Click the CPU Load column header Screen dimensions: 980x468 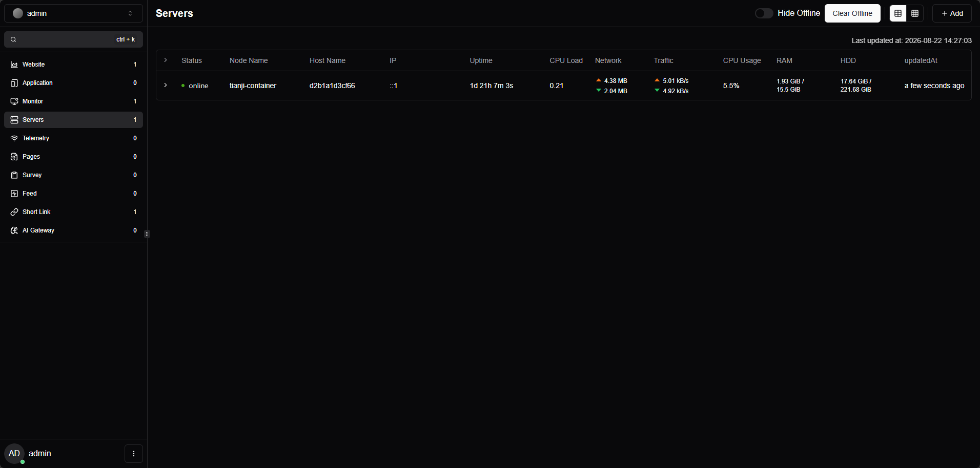tap(566, 60)
